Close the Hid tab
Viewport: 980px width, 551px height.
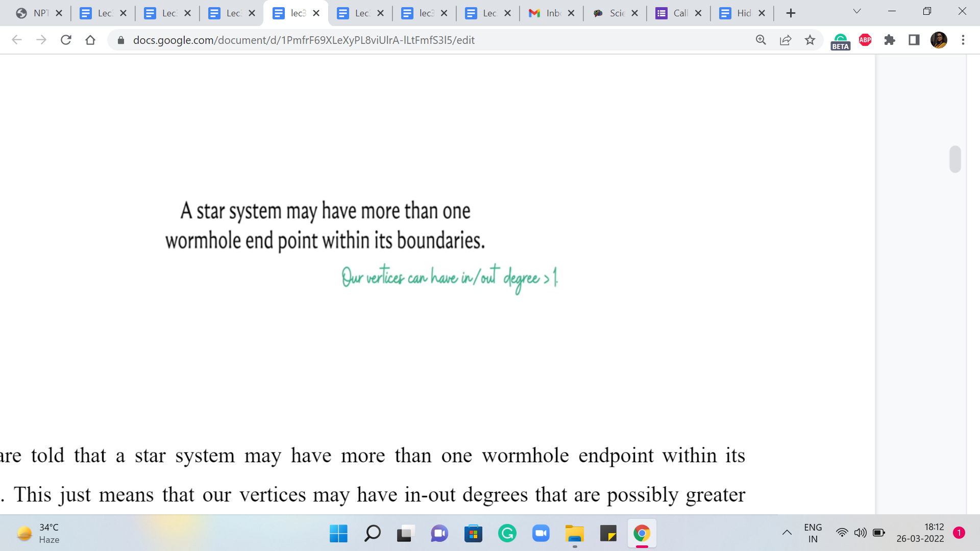tap(762, 13)
